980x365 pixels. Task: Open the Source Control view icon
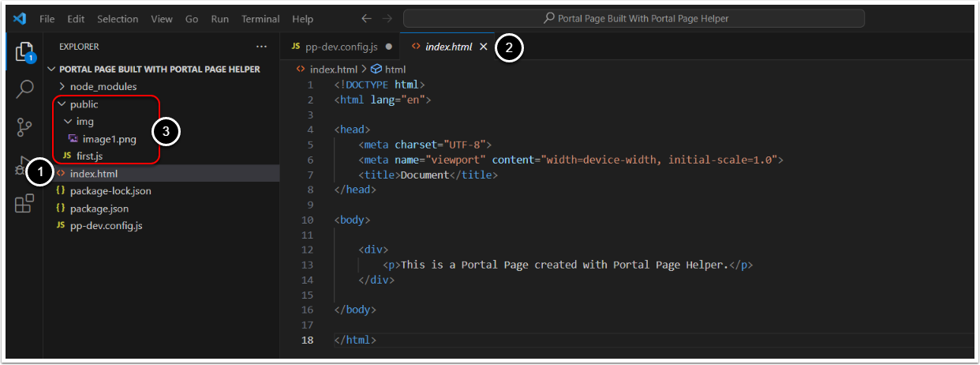click(24, 127)
